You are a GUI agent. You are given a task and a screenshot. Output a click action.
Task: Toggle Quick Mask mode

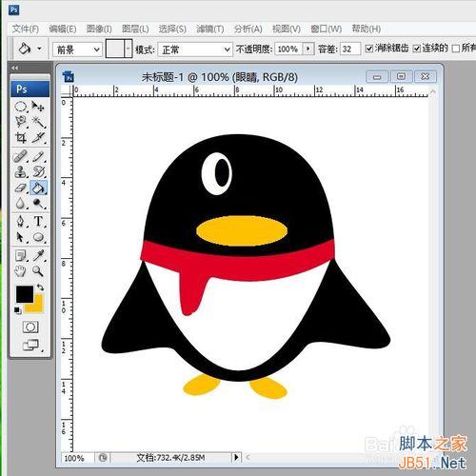click(x=30, y=327)
